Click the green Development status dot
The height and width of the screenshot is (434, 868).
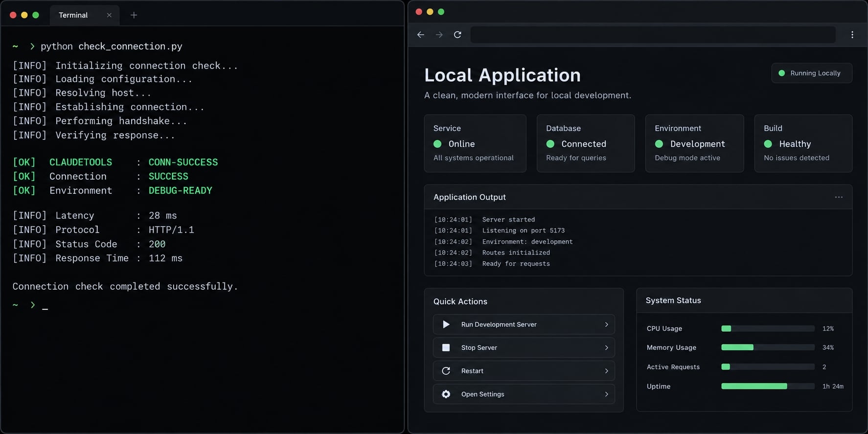[659, 144]
